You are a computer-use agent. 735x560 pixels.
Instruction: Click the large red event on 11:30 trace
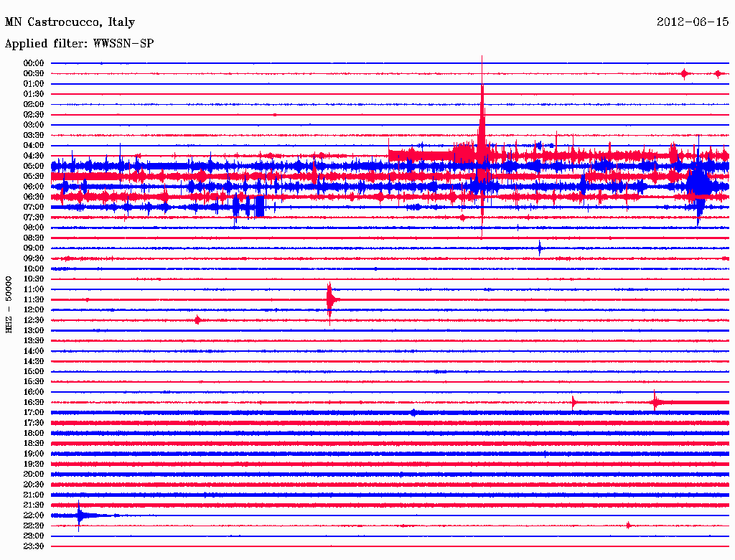[330, 299]
